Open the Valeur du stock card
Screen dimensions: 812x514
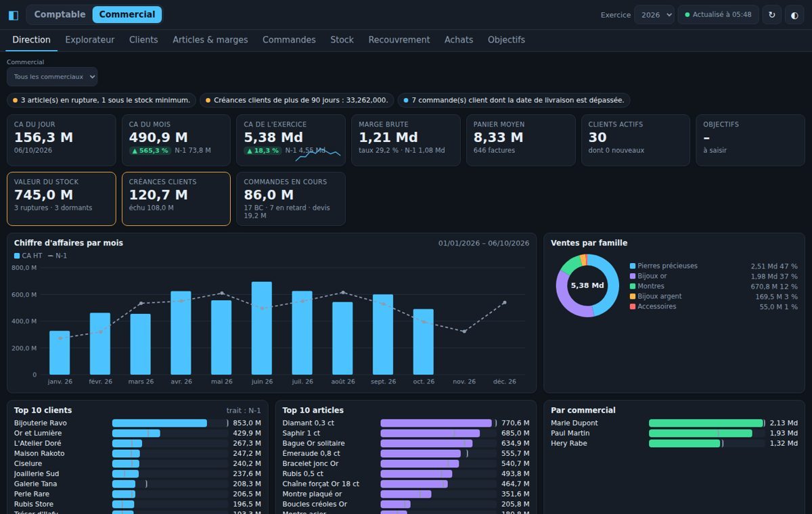(62, 199)
